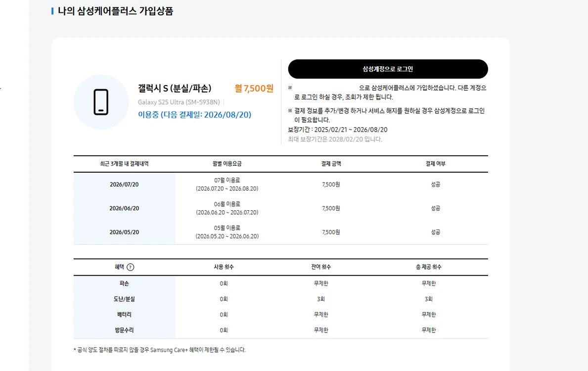
Task: Click the 나의 삼성케어플러스 가입상품 heading
Action: coord(116,11)
